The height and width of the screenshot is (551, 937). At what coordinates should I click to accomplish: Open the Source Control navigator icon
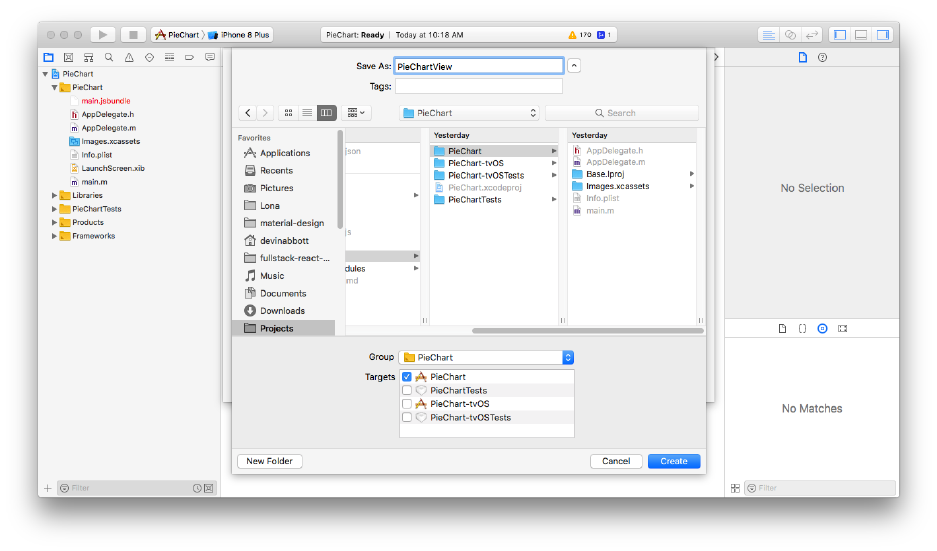pos(69,57)
